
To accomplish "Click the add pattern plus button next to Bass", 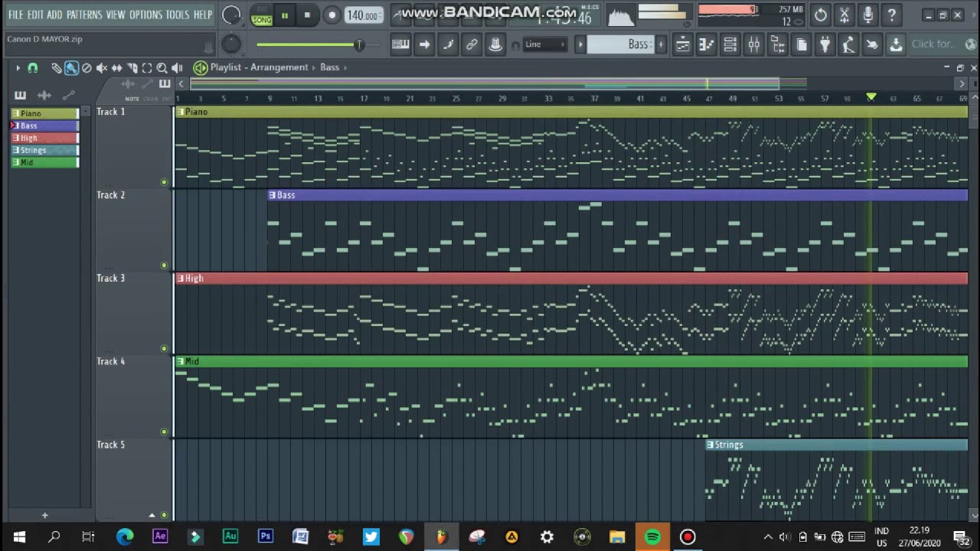I will coord(661,44).
